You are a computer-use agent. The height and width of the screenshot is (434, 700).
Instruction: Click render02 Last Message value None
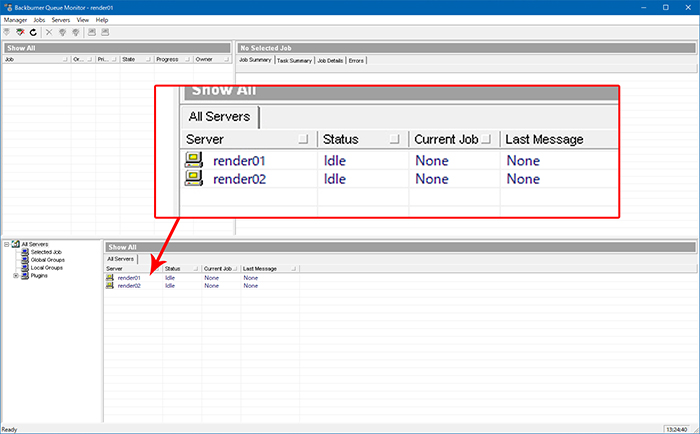coord(251,286)
